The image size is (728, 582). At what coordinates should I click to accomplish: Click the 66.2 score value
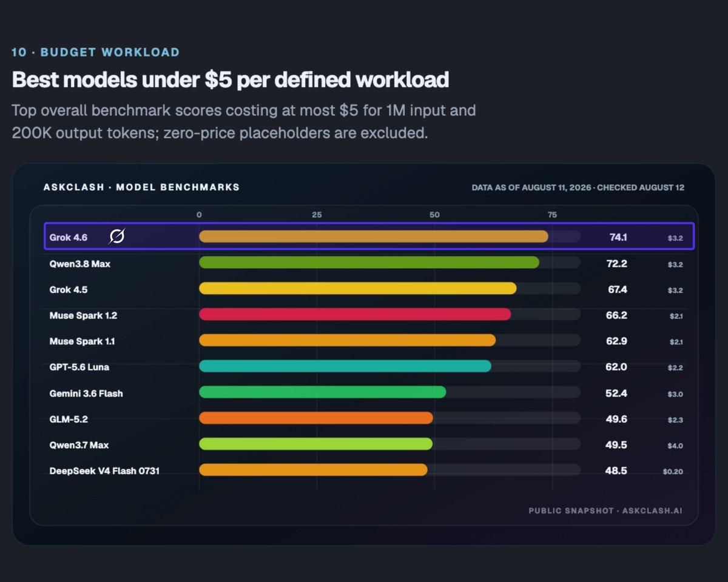click(618, 315)
